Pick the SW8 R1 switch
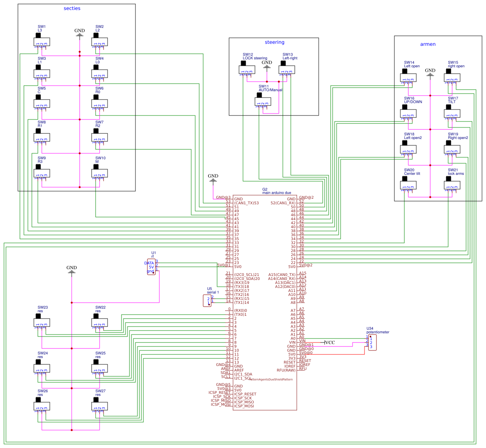This screenshot has width=486, height=448. pos(42,137)
